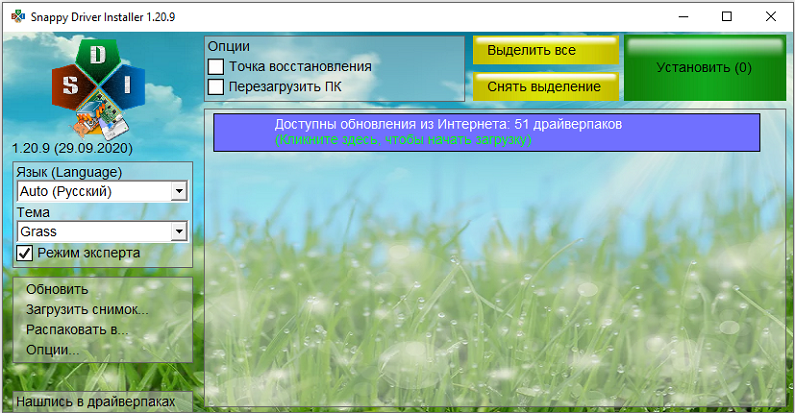Open the Язык (Language) dropdown
The width and height of the screenshot is (795, 413).
click(x=179, y=191)
